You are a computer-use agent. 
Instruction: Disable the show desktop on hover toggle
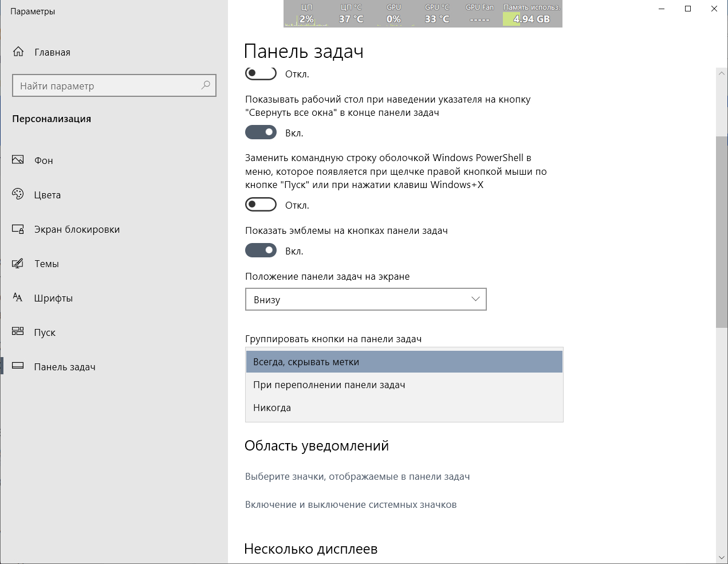tap(261, 132)
